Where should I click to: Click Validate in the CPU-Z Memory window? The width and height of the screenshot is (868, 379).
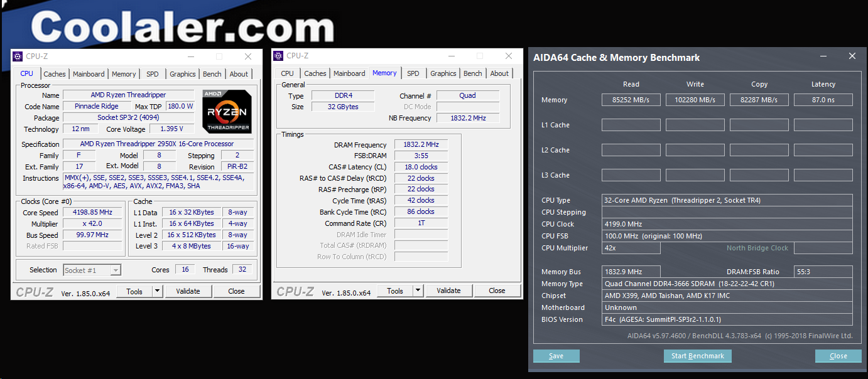click(x=448, y=291)
